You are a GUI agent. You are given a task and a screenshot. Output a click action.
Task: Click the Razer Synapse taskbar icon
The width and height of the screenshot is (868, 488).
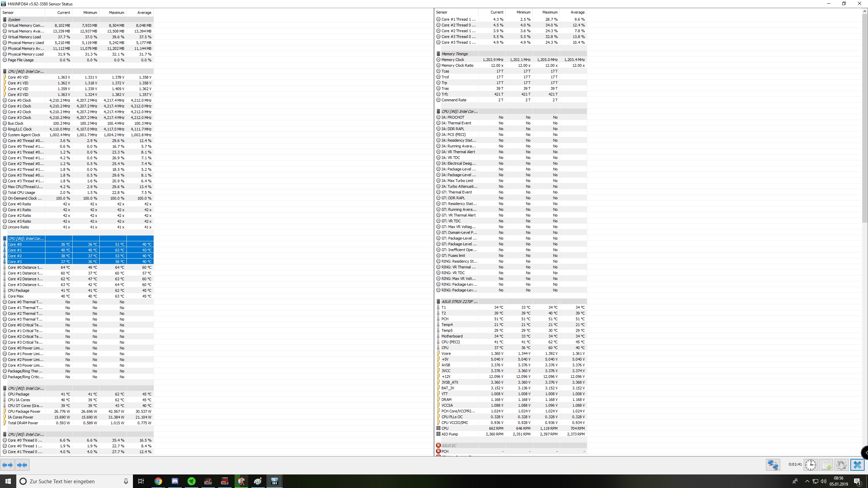click(x=192, y=481)
